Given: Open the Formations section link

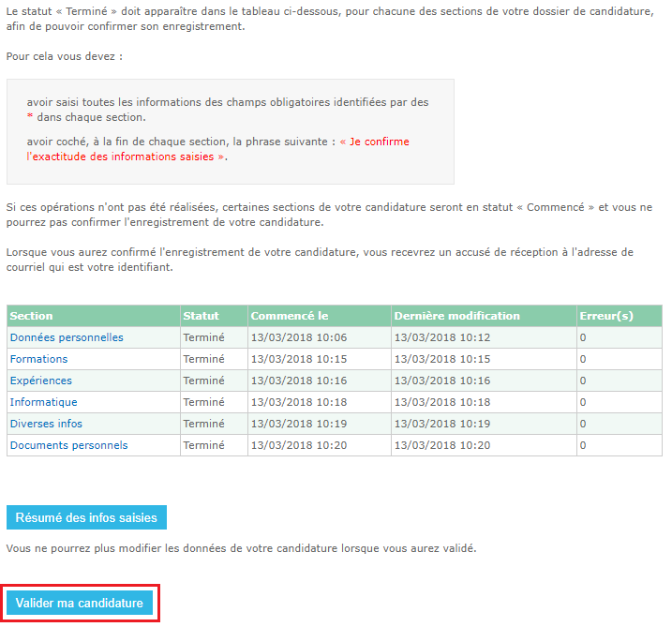Looking at the screenshot, I should tap(38, 359).
